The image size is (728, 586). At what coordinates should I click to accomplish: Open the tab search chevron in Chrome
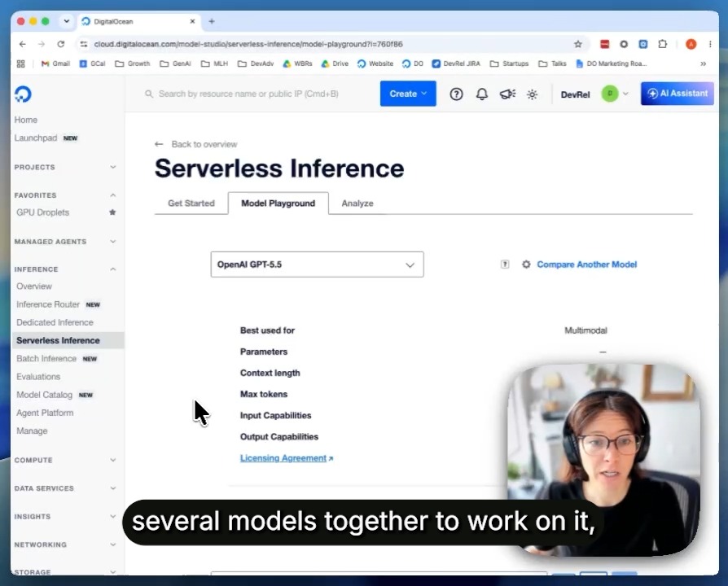click(67, 21)
